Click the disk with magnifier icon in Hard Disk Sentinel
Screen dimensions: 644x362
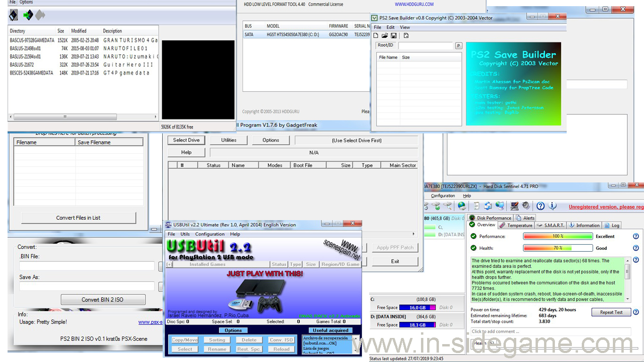(447, 206)
